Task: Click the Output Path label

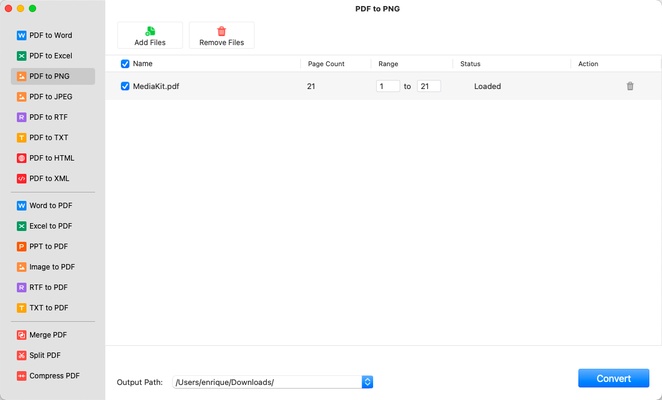Action: [139, 382]
